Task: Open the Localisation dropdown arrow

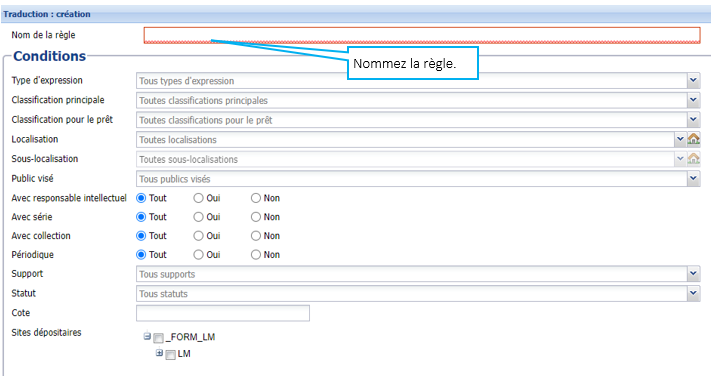Action: [680, 139]
